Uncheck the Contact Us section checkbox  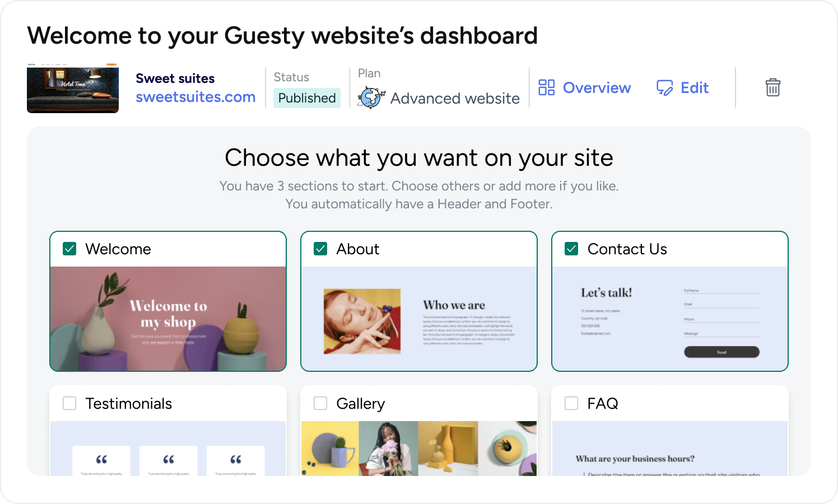(x=571, y=249)
